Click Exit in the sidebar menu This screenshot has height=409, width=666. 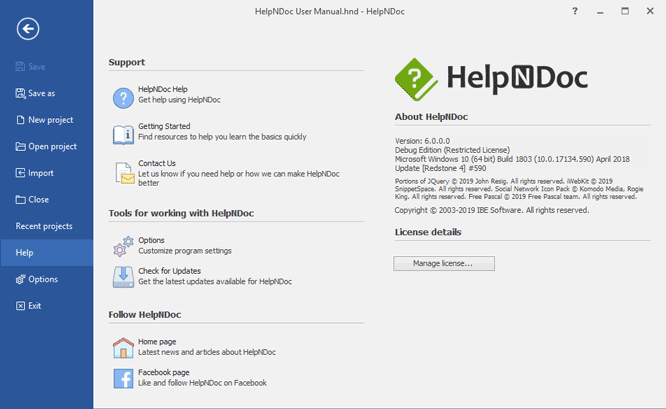point(34,306)
